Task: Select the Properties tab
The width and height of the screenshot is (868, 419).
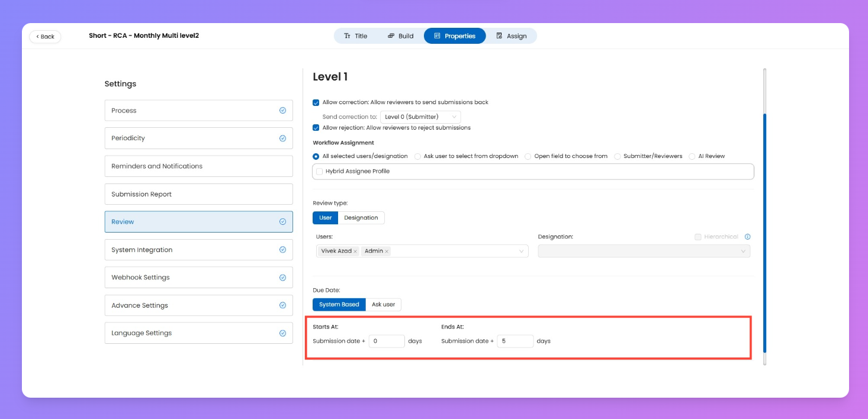Action: tap(455, 36)
